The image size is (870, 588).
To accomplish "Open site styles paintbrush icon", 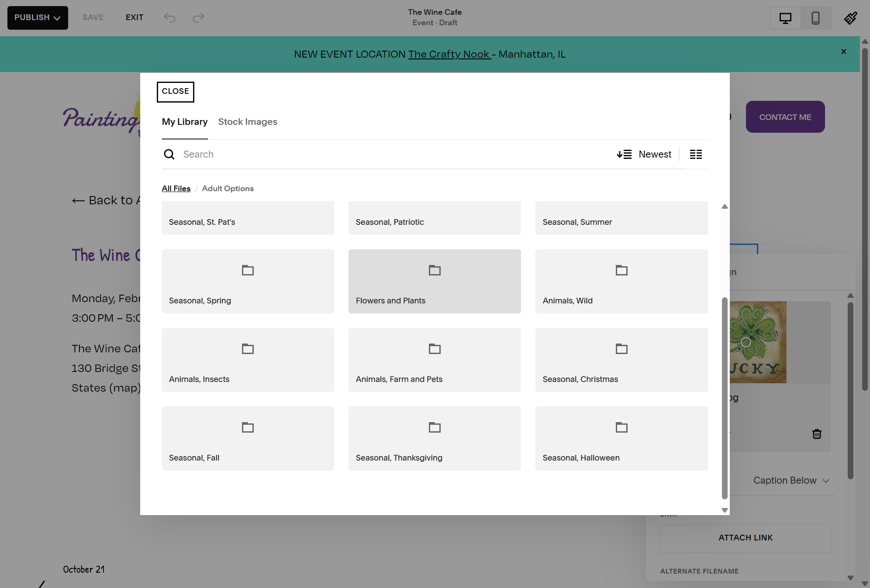I will click(851, 18).
